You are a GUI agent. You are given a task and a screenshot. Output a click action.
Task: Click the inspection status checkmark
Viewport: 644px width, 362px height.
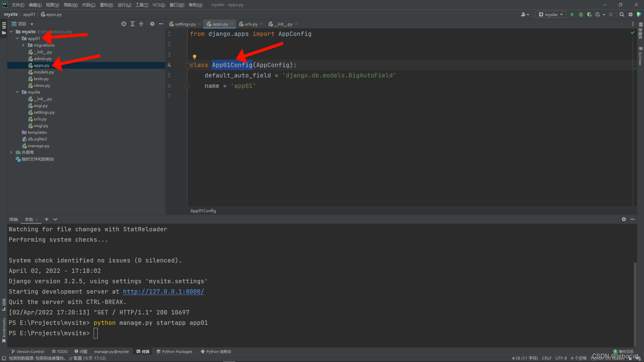[633, 33]
